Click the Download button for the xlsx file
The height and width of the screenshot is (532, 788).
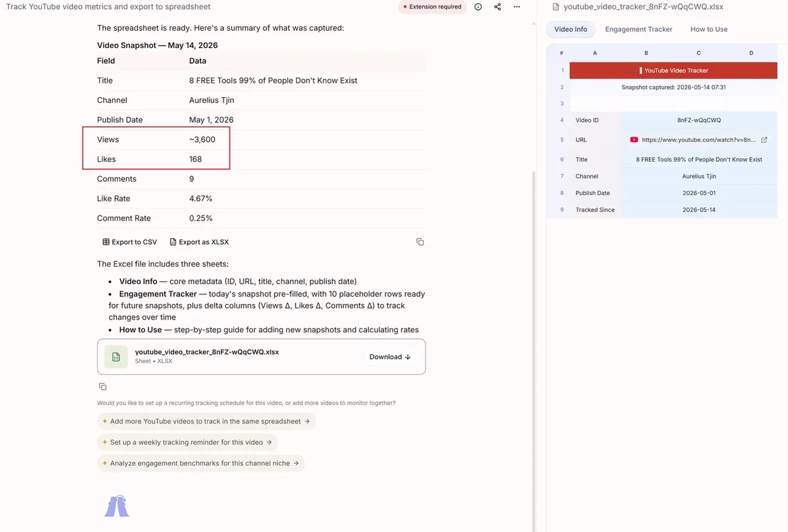coord(390,357)
